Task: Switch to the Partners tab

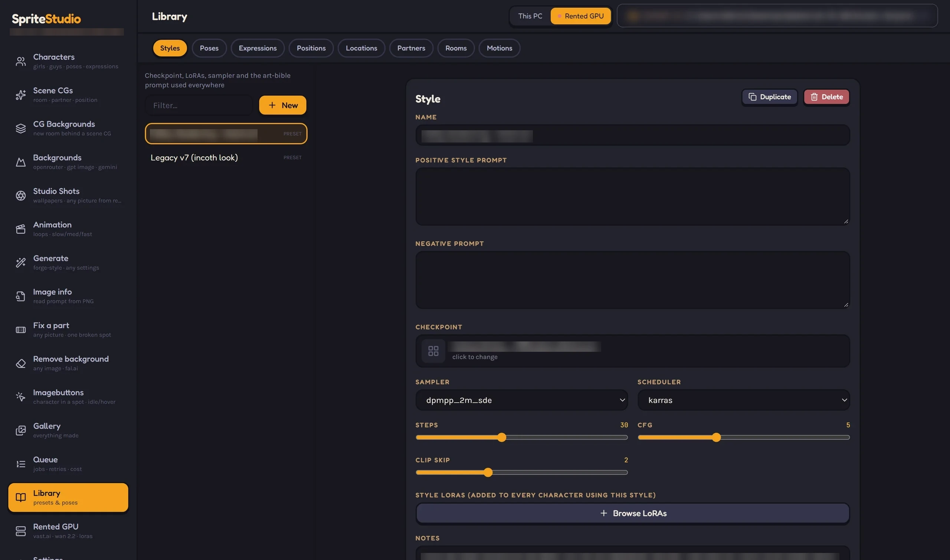Action: (x=411, y=48)
